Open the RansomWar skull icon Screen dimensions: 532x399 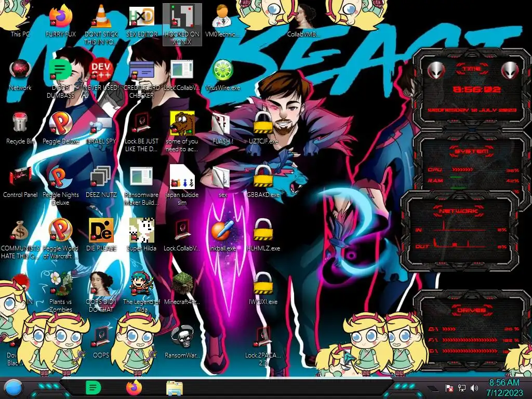pos(182,342)
